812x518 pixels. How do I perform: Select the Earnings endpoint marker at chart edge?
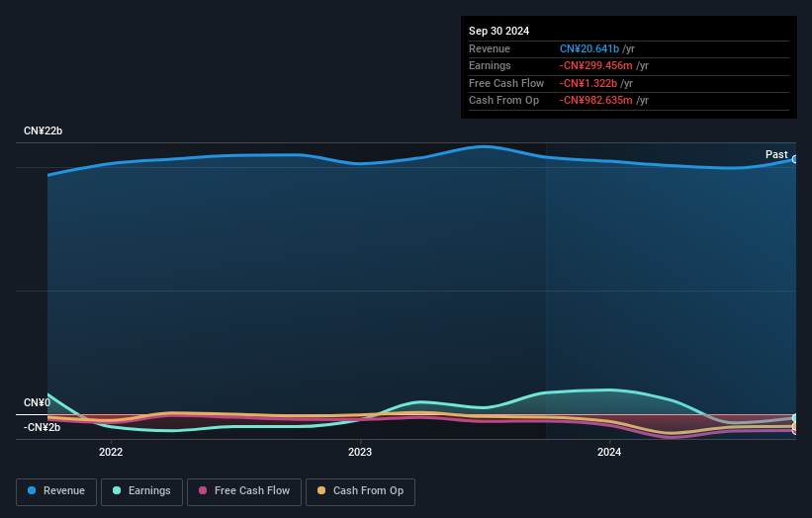[x=795, y=417]
